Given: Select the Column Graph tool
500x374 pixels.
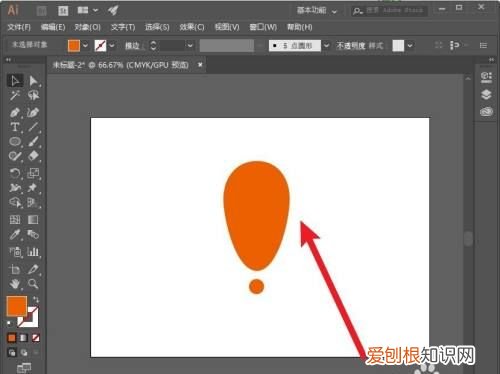Looking at the screenshot, I should coord(33,252).
